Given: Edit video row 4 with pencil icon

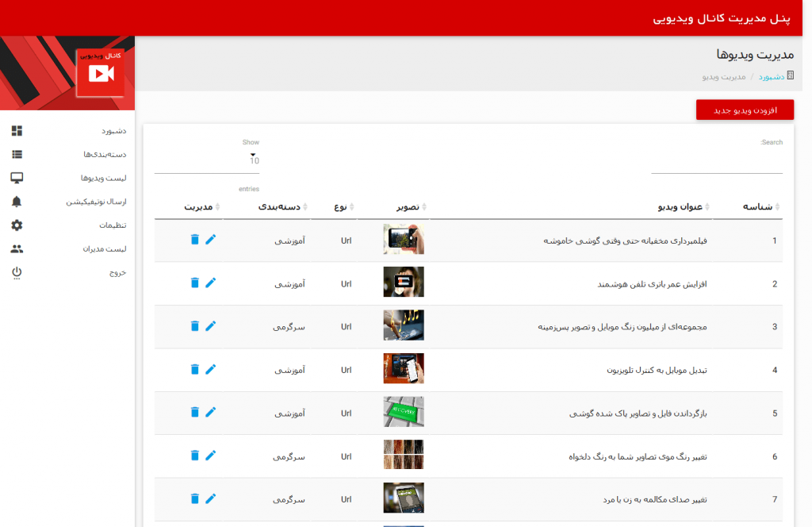Looking at the screenshot, I should [210, 369].
